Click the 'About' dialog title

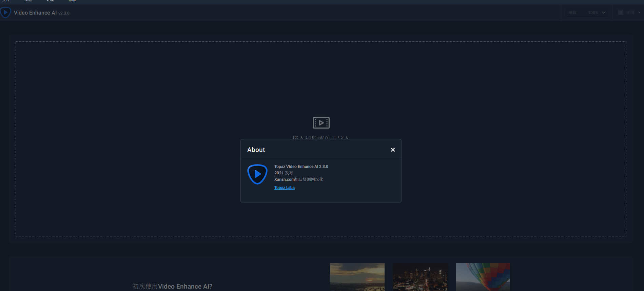(x=256, y=150)
